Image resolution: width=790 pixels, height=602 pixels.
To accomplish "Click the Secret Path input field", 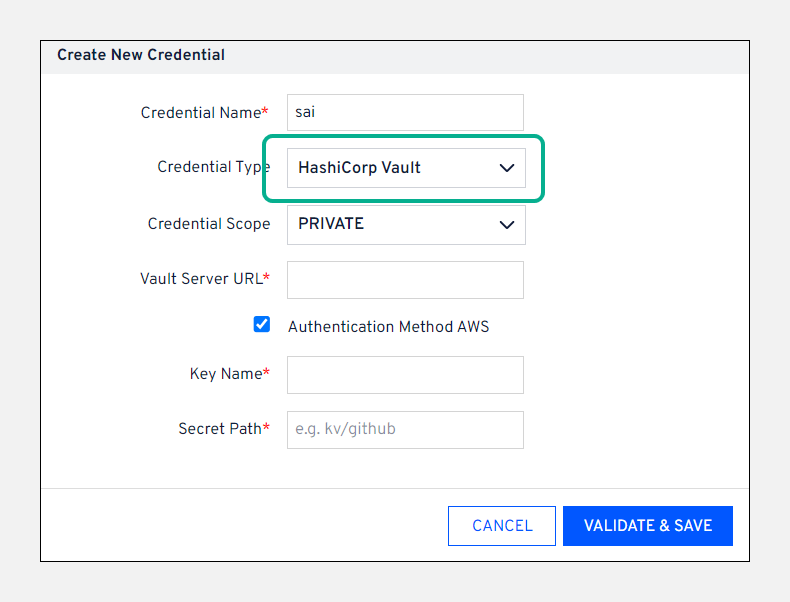I will coord(405,430).
